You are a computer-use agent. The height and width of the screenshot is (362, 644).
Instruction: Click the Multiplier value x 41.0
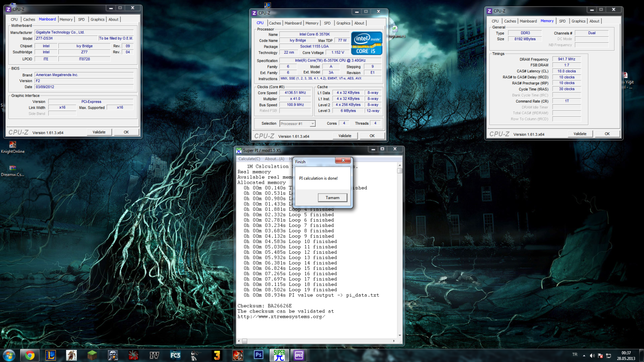(295, 99)
